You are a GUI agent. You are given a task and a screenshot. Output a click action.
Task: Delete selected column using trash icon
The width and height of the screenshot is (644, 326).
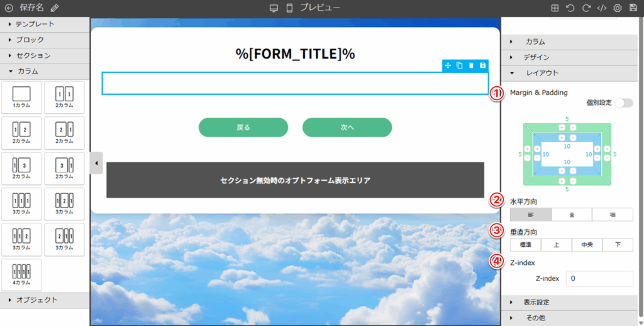[x=471, y=65]
